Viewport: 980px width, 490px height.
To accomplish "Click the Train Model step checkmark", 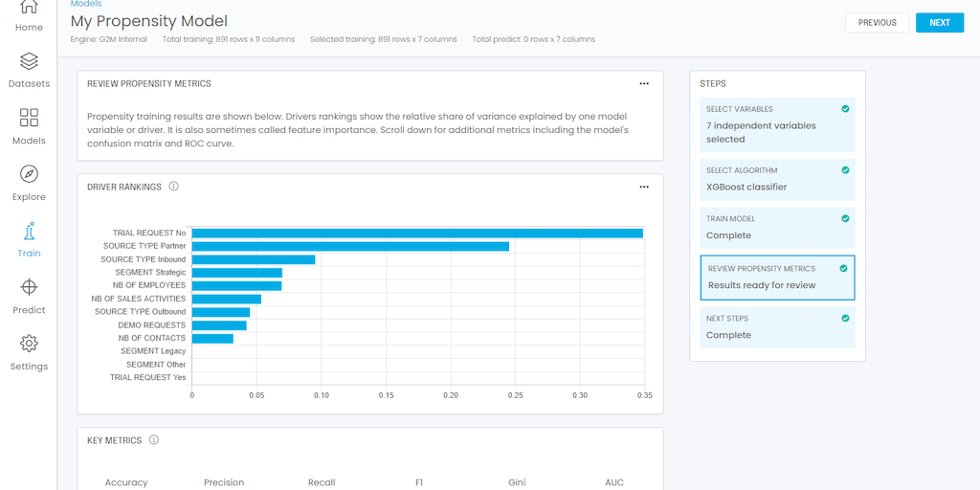I will tap(845, 219).
